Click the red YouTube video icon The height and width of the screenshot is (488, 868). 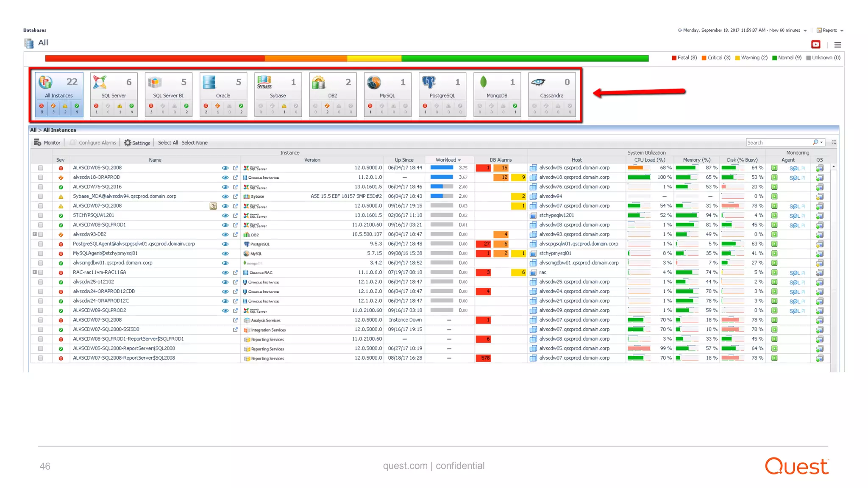pos(815,44)
